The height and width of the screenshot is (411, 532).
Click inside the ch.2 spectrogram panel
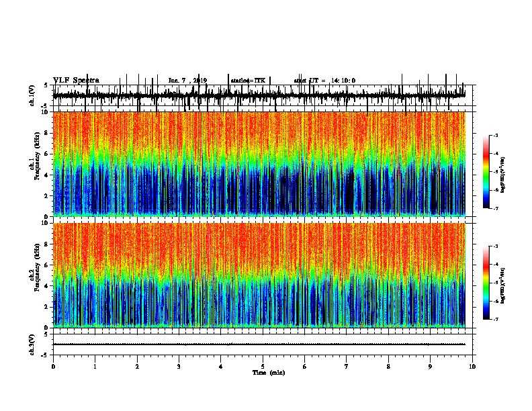[x=259, y=275]
